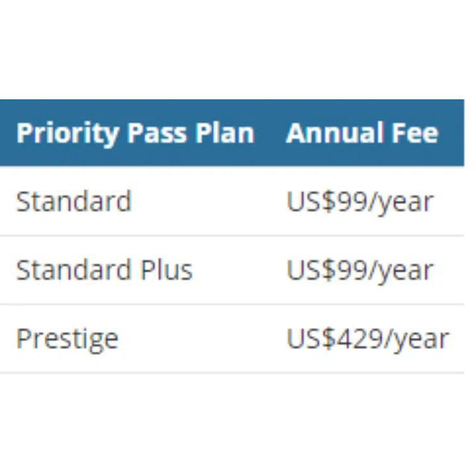The height and width of the screenshot is (476, 476).
Task: Click "US$99" amount in Standard Plus row
Action: pos(320,270)
